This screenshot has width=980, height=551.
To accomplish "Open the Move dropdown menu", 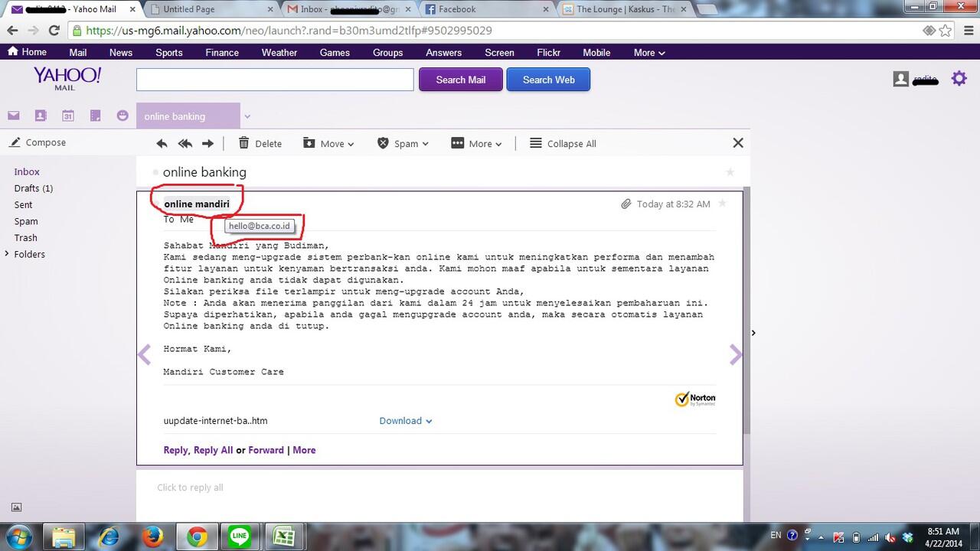I will 328,143.
